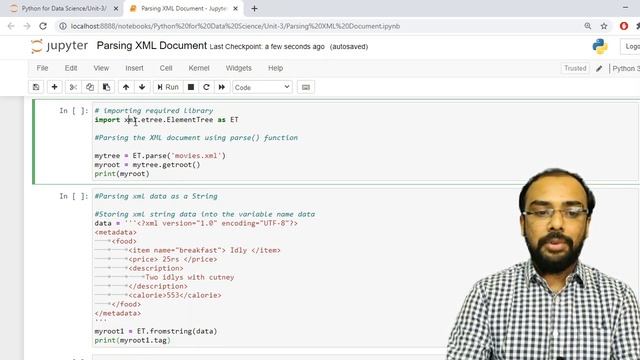
Task: Open the File menu
Action: coord(42,68)
